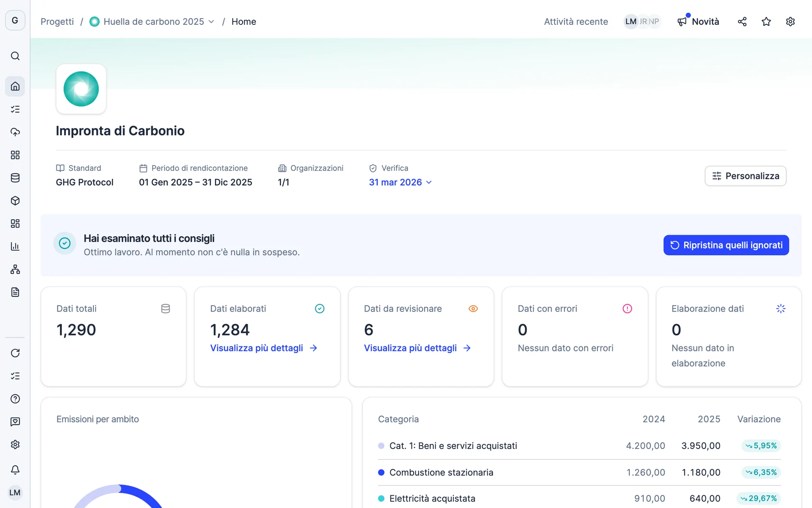Open the G workspace switcher
812x508 pixels.
15,20
